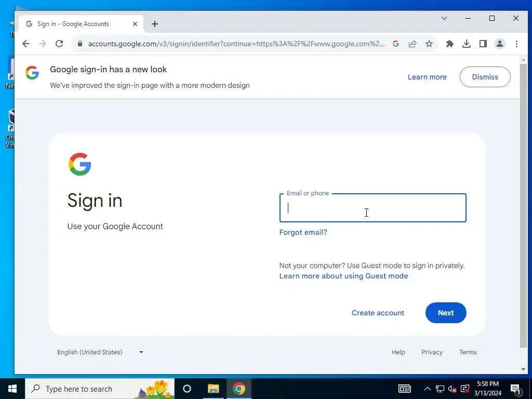The image size is (532, 399).
Task: Click the Create account link
Action: [x=378, y=313]
